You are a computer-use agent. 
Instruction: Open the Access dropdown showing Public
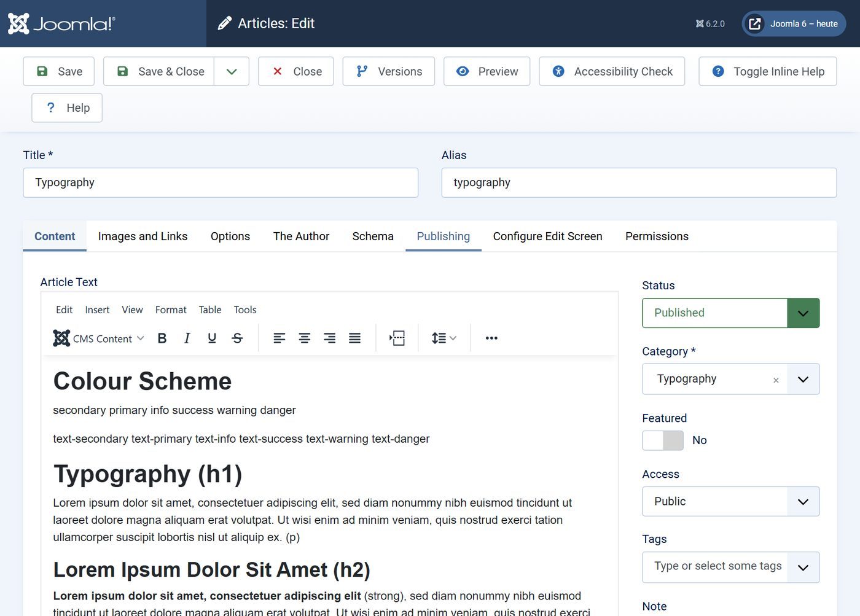(730, 501)
